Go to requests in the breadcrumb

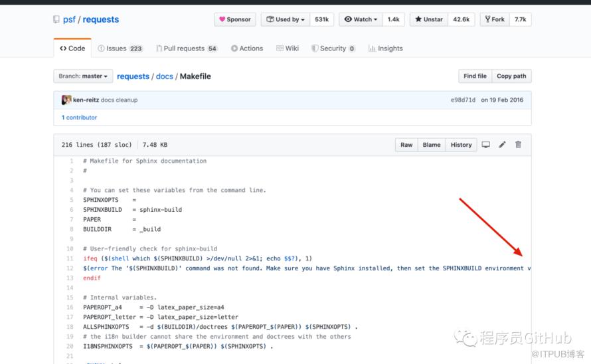[133, 76]
